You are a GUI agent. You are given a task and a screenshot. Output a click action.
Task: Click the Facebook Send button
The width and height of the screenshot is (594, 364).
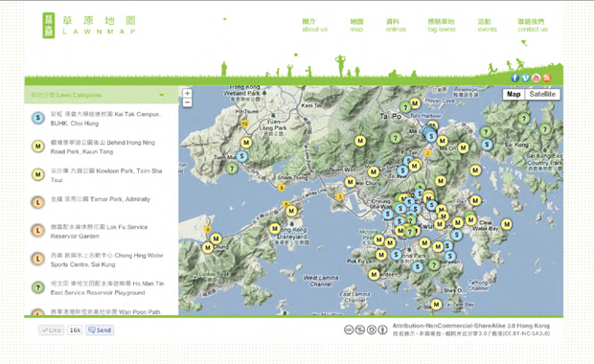click(x=100, y=330)
